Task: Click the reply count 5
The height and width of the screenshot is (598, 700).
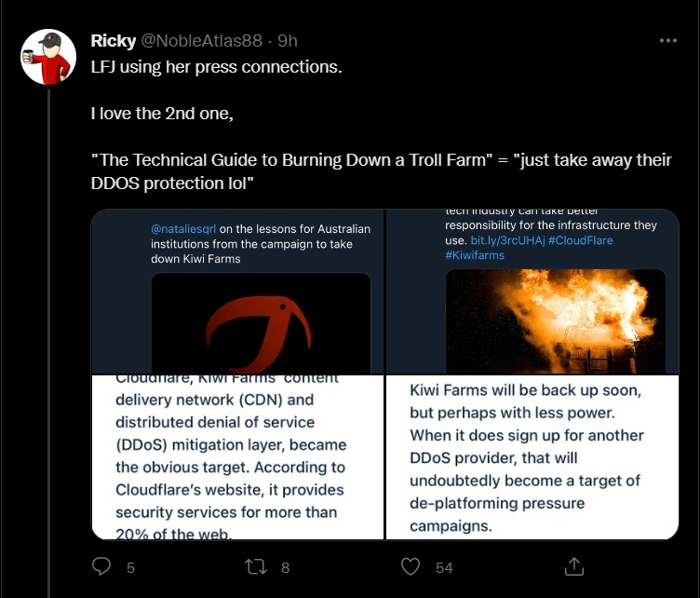Action: 130,566
